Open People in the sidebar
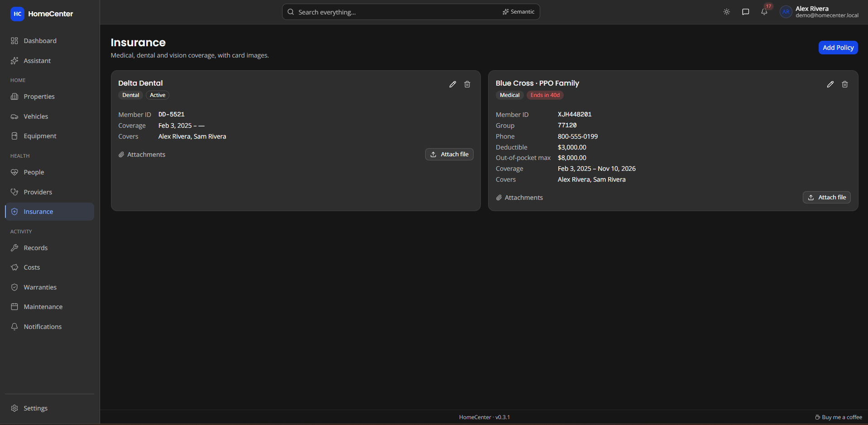This screenshot has height=425, width=868. point(50,172)
